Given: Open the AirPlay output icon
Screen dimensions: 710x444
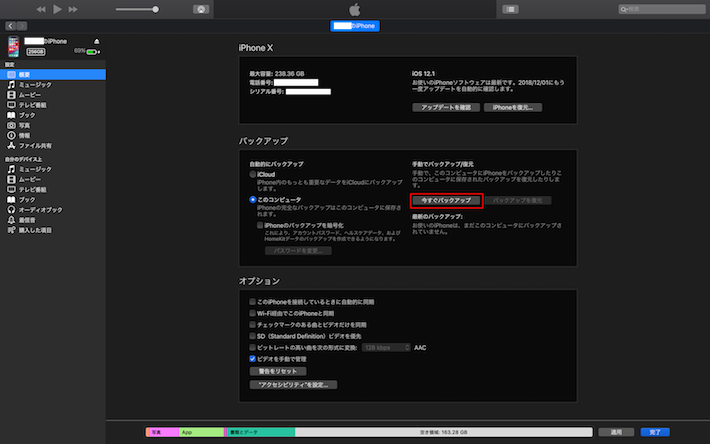Looking at the screenshot, I should tap(201, 9).
